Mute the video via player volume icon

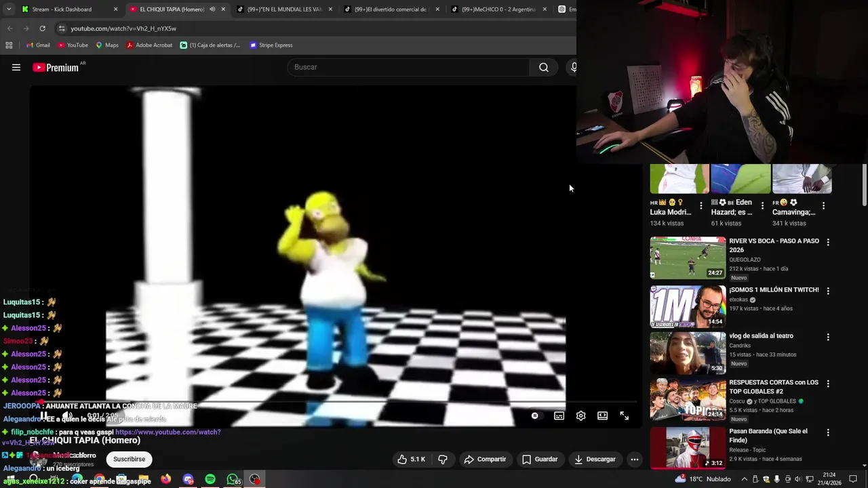click(66, 415)
